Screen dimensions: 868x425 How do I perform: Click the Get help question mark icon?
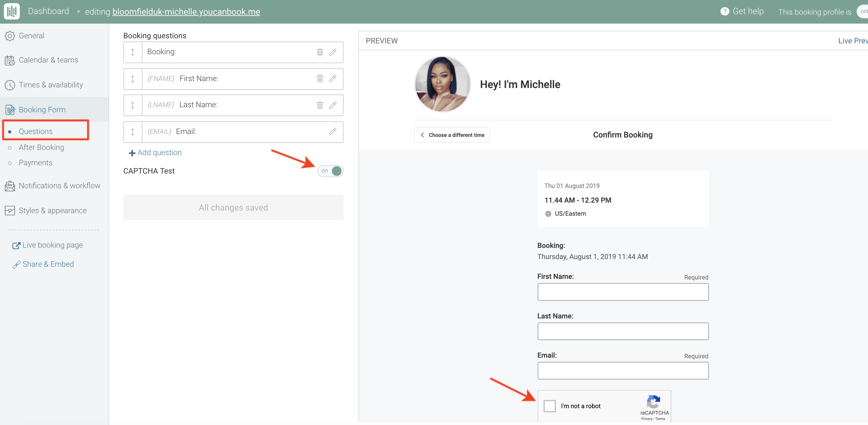click(x=725, y=11)
